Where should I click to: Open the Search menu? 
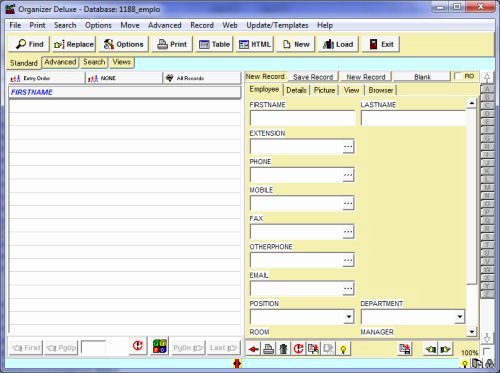click(65, 25)
